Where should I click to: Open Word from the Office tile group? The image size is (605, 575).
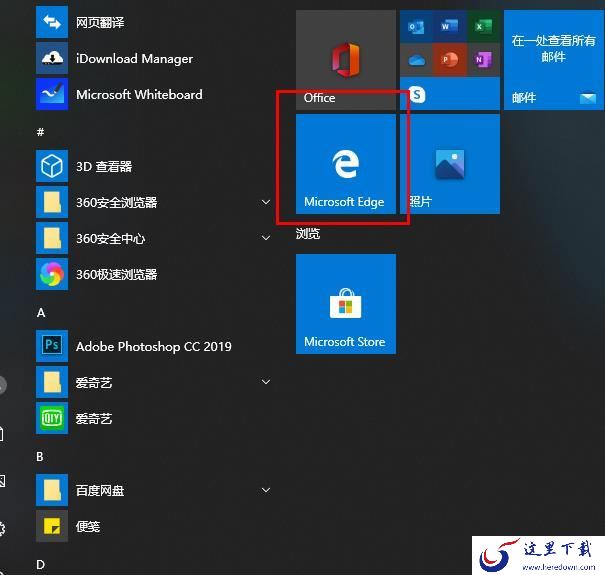[450, 27]
